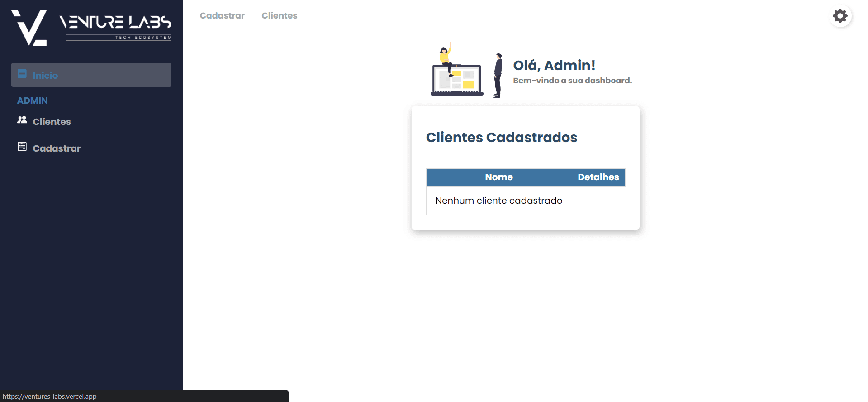This screenshot has width=868, height=402.
Task: Click the 'Olá, Admin!' greeting heading
Action: [554, 65]
